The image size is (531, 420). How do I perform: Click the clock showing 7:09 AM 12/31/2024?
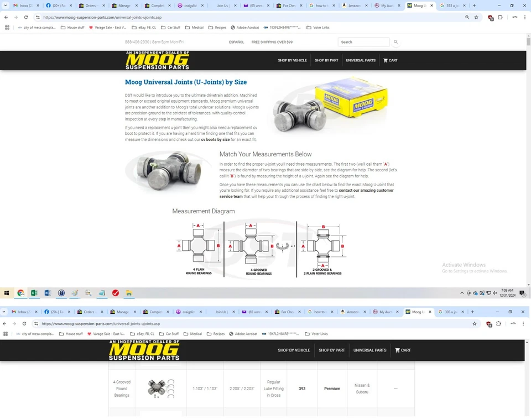pyautogui.click(x=507, y=293)
